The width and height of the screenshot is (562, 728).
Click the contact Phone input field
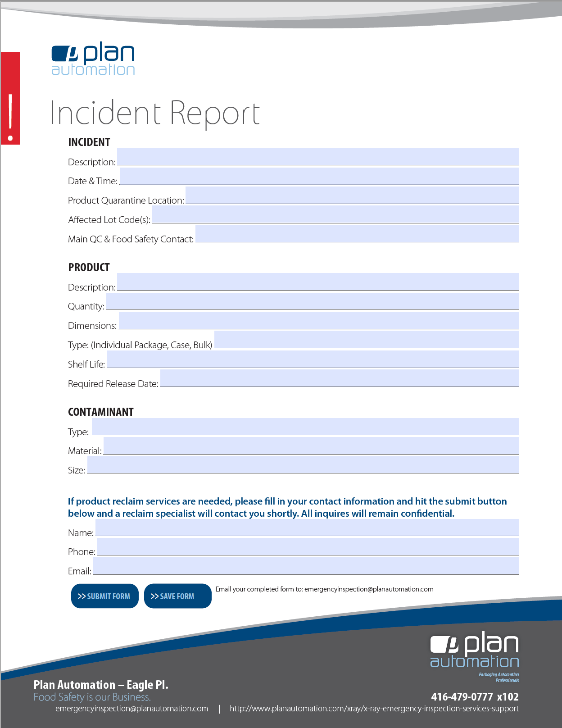coord(308,546)
